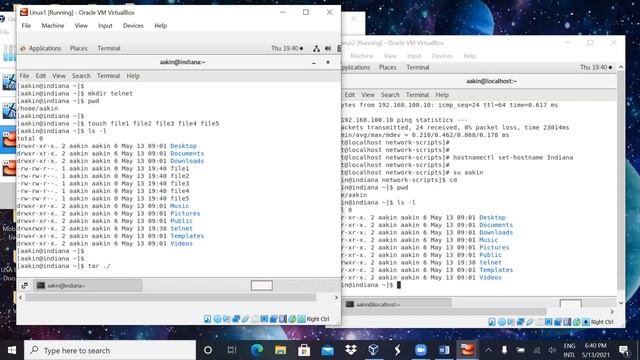640x360 pixels.
Task: Open View menu in Linux1 VirtualBox window
Action: (81, 25)
